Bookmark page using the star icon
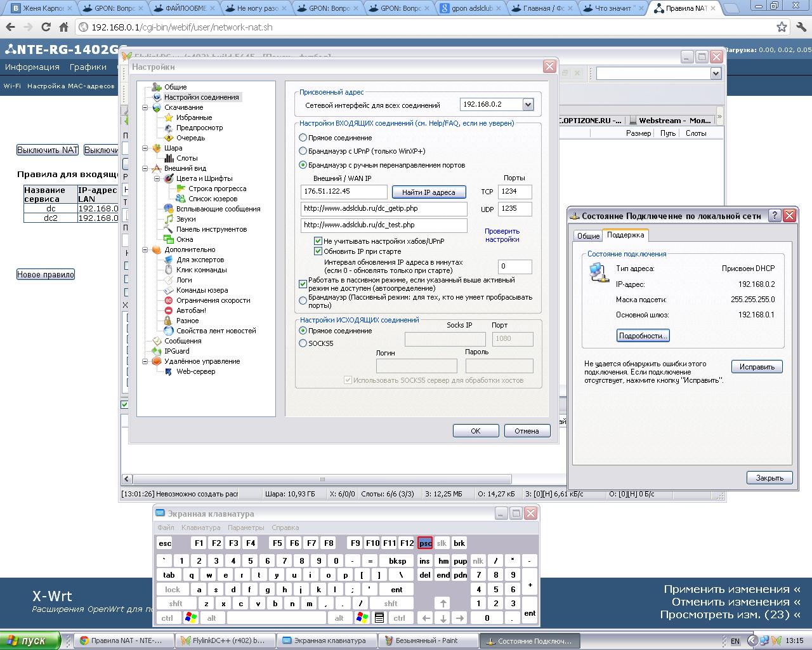The height and width of the screenshot is (650, 812). [782, 27]
